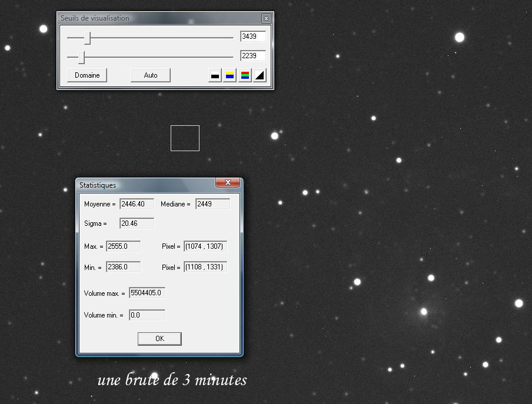Confirm the Statistiques dialog with OK
The image size is (532, 404).
coord(159,339)
